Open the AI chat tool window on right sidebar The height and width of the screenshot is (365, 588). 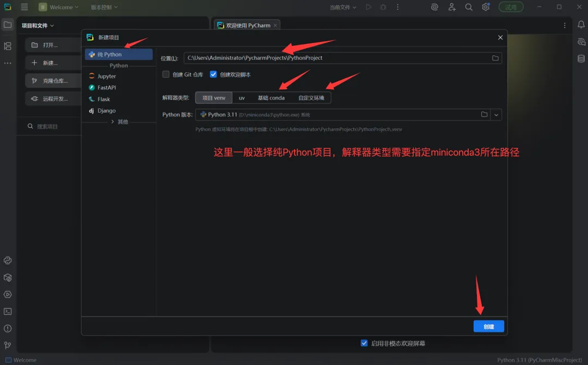pyautogui.click(x=581, y=42)
